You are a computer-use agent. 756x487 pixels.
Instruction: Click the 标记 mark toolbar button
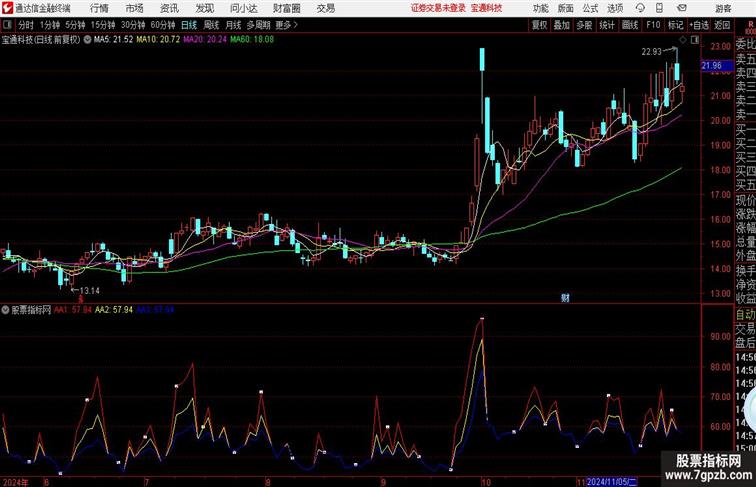675,25
